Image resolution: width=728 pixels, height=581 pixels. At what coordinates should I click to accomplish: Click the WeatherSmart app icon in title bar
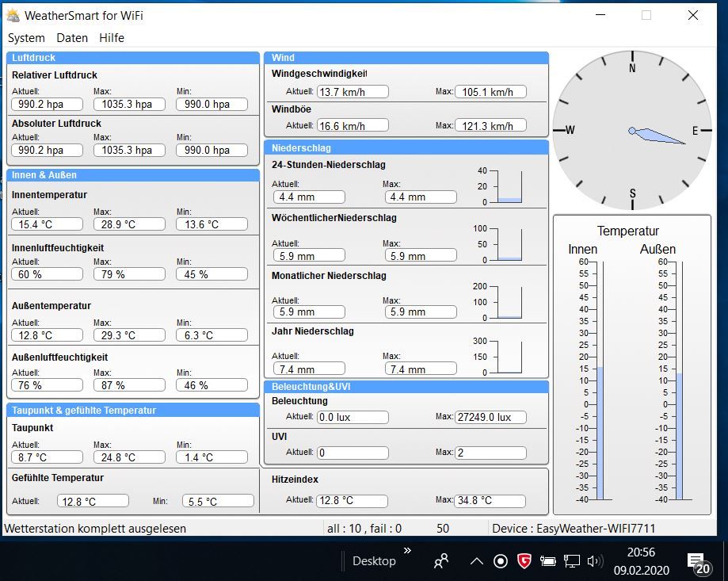[x=13, y=15]
